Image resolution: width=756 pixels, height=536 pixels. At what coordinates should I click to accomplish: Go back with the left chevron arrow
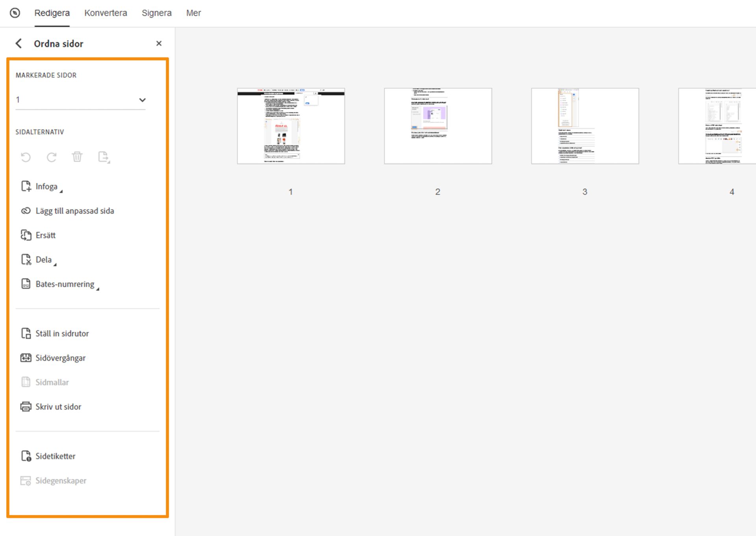coord(19,43)
